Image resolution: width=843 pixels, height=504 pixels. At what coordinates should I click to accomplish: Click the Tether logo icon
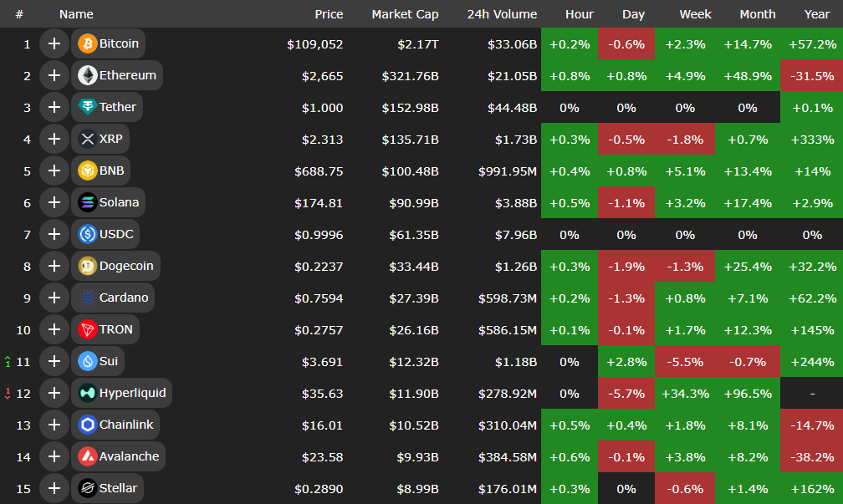[x=87, y=107]
